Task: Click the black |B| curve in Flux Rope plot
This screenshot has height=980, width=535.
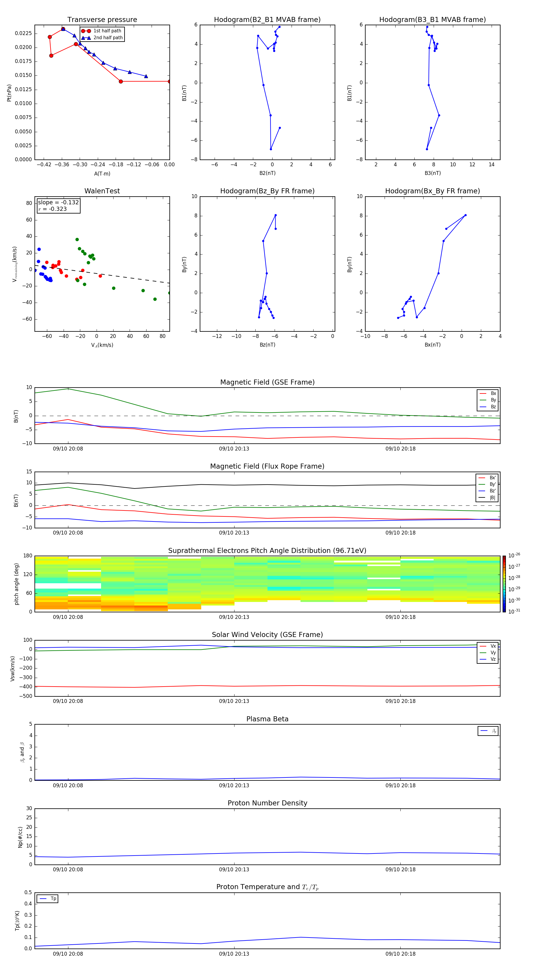Action: [x=267, y=485]
